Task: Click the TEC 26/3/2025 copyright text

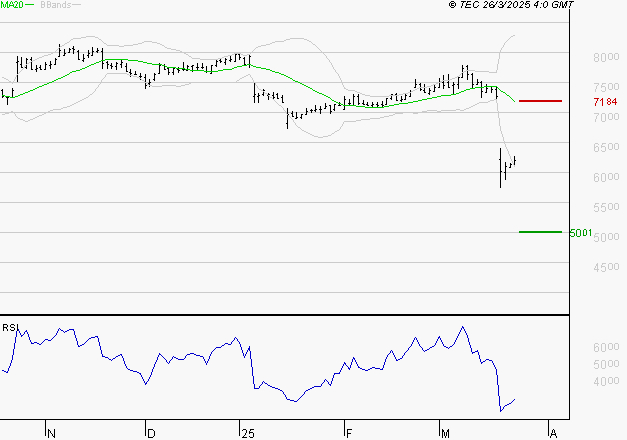Action: tap(511, 5)
